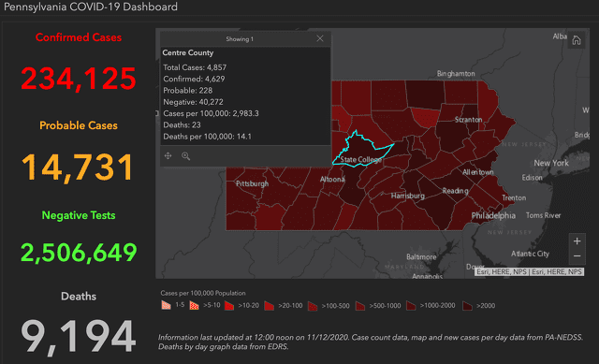Click the Deaths count 9,194

(x=79, y=337)
